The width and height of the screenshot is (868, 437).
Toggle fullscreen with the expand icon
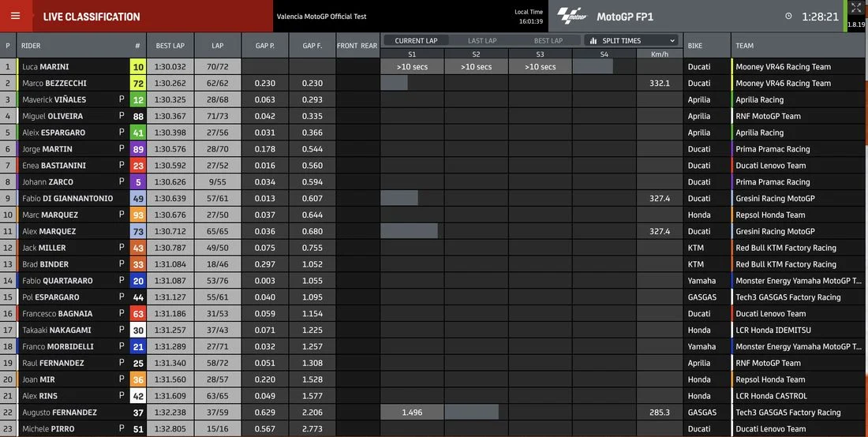pos(856,8)
